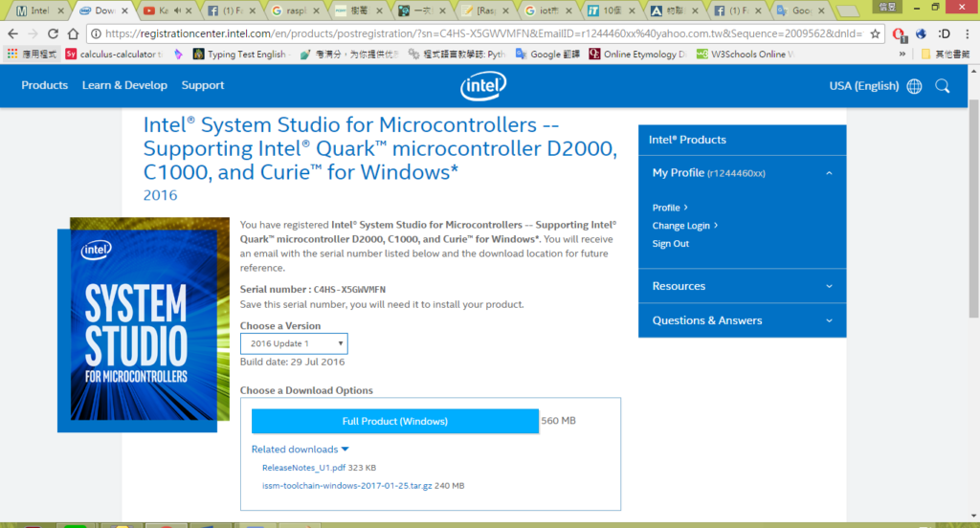This screenshot has height=528, width=980.
Task: Click the red extension icon with badge
Action: (x=900, y=34)
